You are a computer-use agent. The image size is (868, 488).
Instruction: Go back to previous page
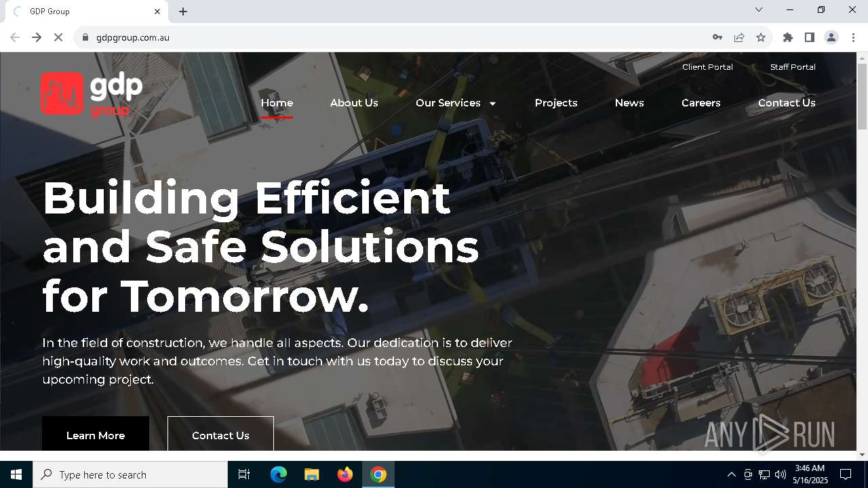coord(15,37)
